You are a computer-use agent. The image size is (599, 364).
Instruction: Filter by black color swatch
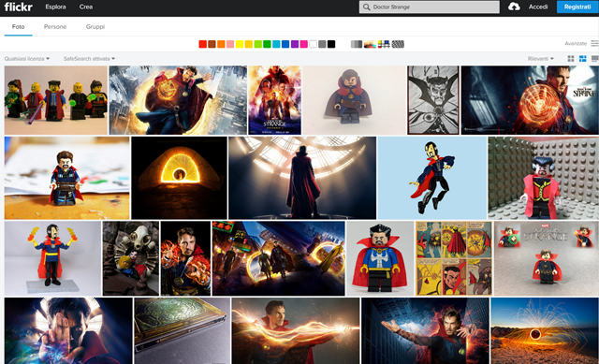coord(331,44)
